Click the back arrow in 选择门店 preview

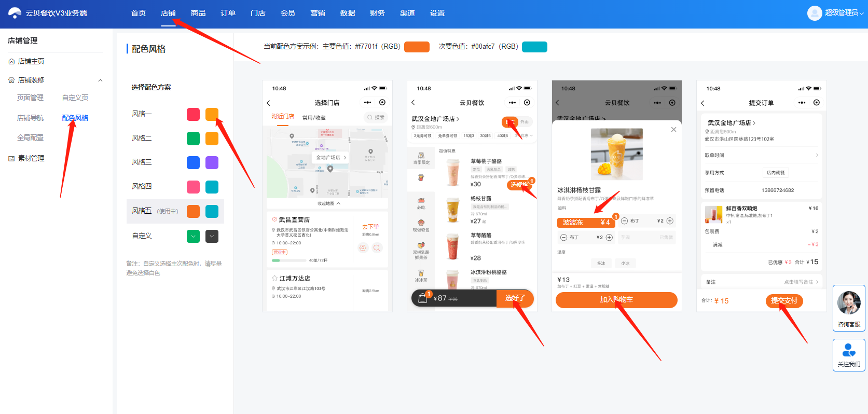click(269, 103)
